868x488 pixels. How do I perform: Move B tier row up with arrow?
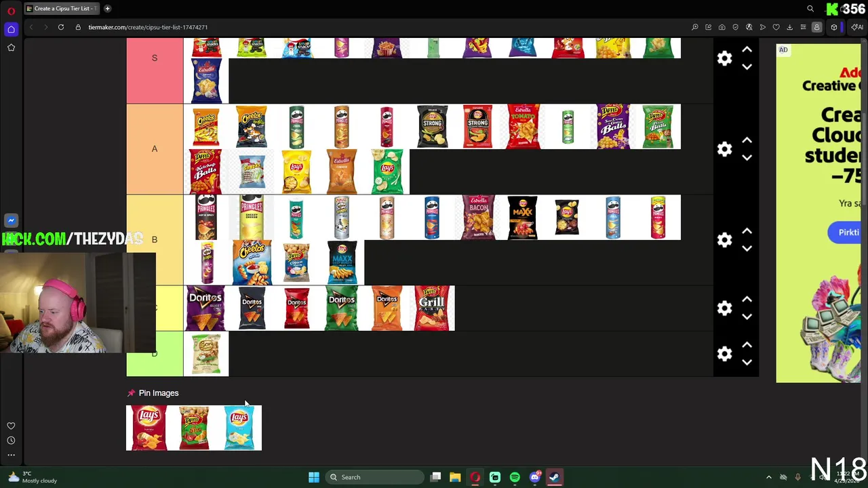pos(747,231)
